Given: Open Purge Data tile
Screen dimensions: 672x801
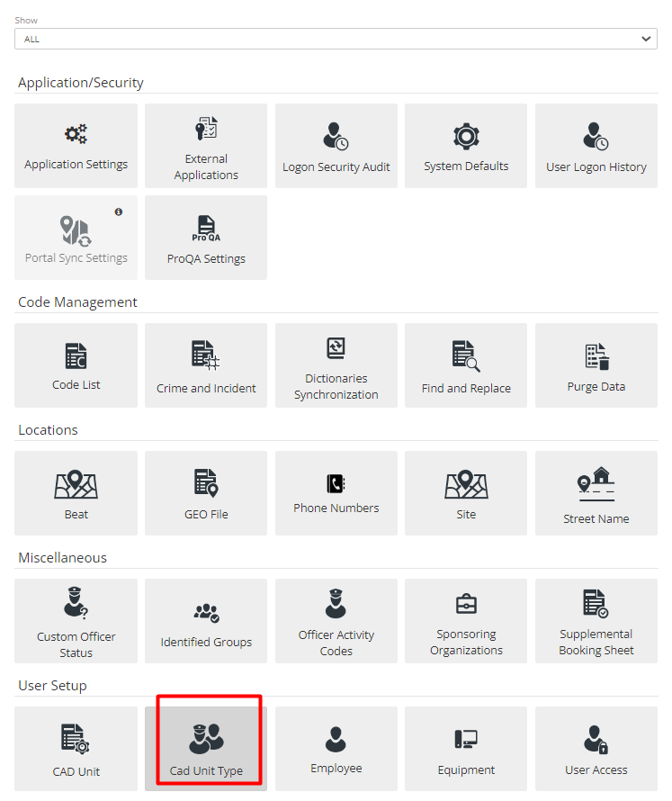Looking at the screenshot, I should tap(596, 365).
